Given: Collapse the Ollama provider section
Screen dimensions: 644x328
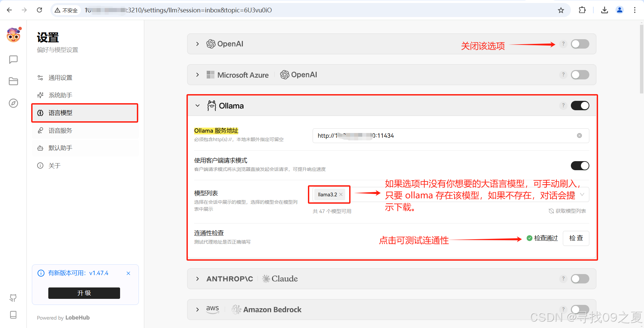Looking at the screenshot, I should pyautogui.click(x=198, y=106).
